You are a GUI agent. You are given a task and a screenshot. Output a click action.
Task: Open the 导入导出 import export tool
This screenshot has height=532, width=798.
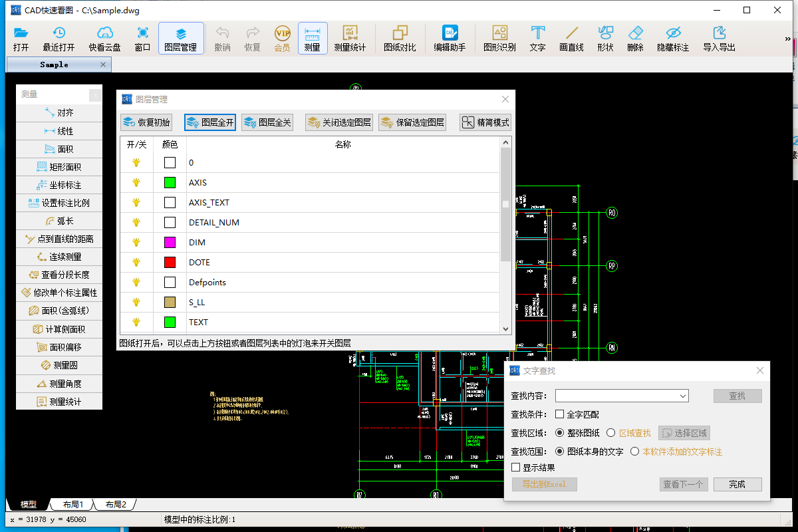[x=719, y=39]
